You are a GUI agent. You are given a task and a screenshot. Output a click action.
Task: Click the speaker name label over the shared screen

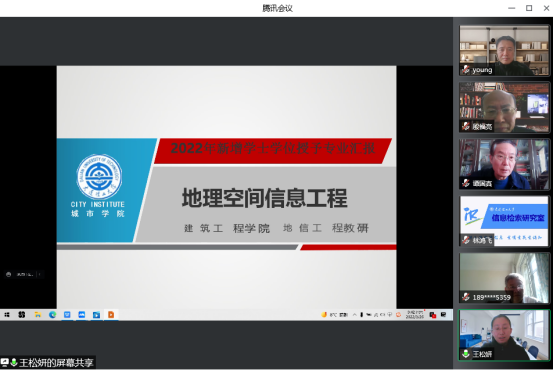[24, 274]
